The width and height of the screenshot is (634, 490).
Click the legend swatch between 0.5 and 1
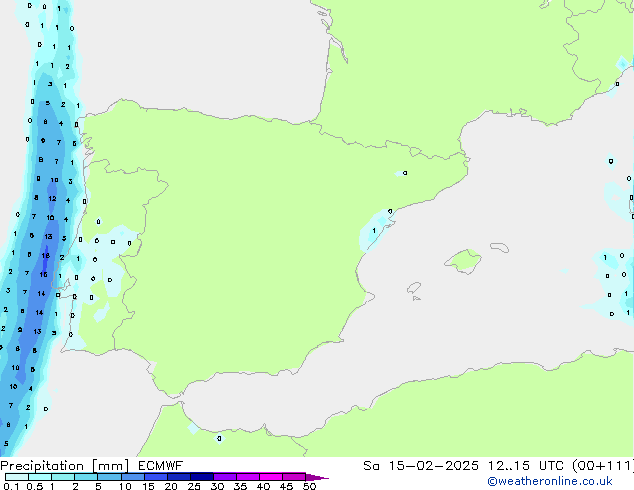[x=40, y=477]
